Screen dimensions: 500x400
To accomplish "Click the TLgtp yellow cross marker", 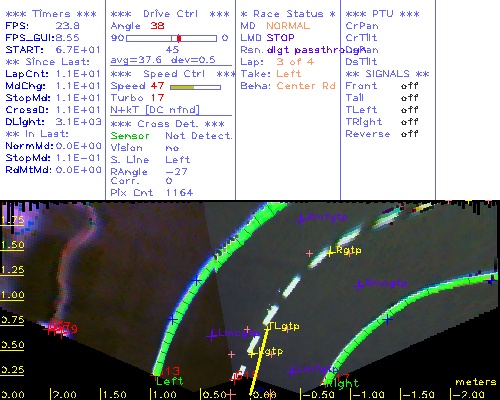I will [x=267, y=328].
